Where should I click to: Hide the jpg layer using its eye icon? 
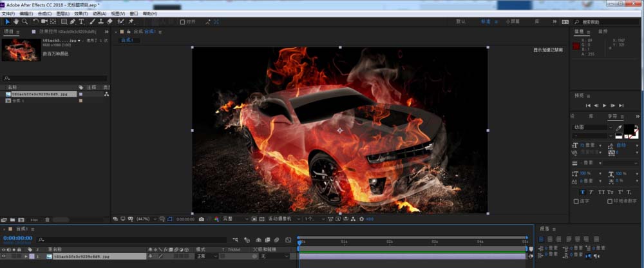click(x=3, y=256)
